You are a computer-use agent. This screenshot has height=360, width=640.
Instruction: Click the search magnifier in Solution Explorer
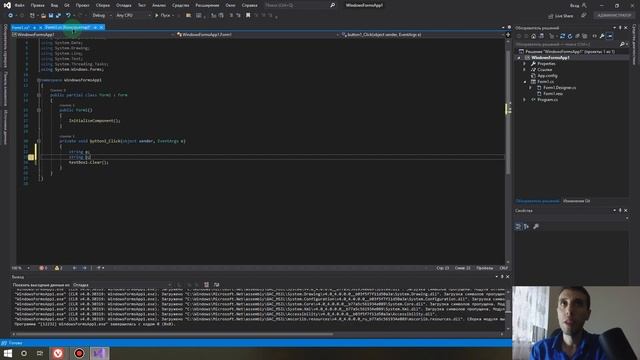[x=622, y=44]
